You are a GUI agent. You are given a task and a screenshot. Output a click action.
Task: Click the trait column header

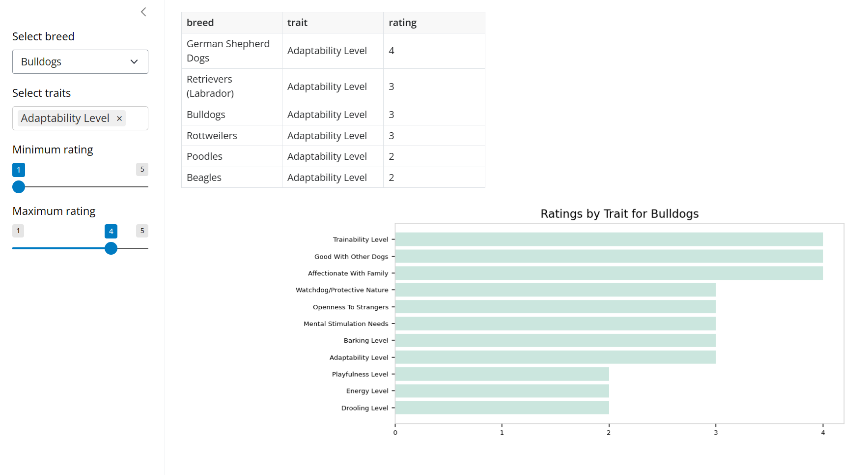pos(298,23)
